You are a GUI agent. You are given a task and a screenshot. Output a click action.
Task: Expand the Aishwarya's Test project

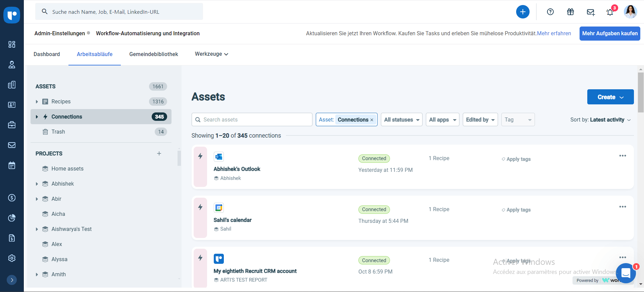pyautogui.click(x=37, y=229)
